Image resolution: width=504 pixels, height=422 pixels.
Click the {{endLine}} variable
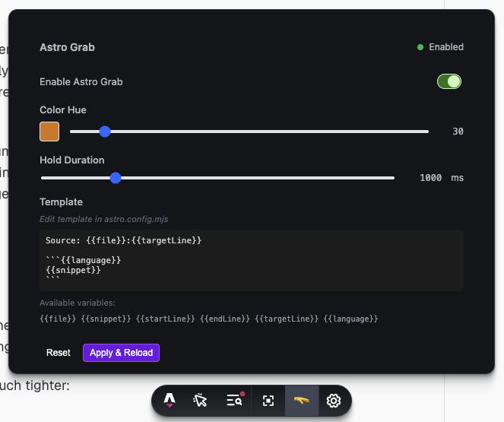tap(225, 319)
